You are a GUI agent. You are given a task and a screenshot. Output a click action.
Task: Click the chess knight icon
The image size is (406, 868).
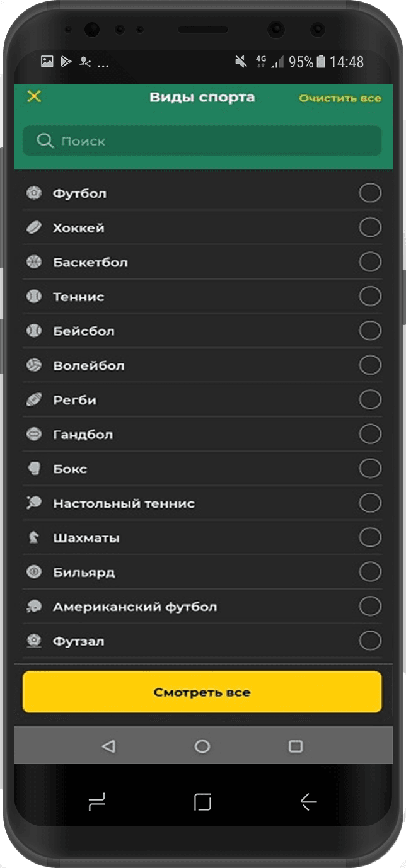click(x=33, y=538)
